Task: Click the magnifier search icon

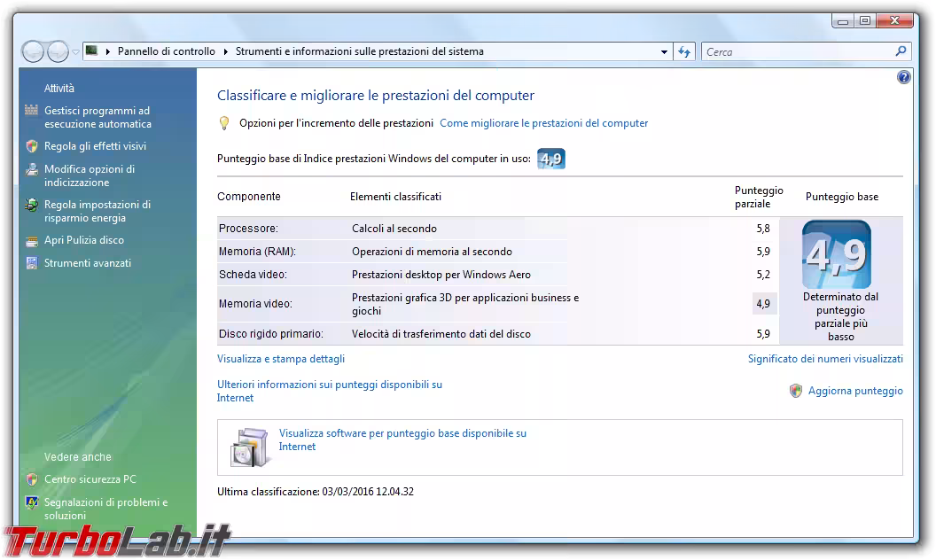Action: [x=901, y=51]
